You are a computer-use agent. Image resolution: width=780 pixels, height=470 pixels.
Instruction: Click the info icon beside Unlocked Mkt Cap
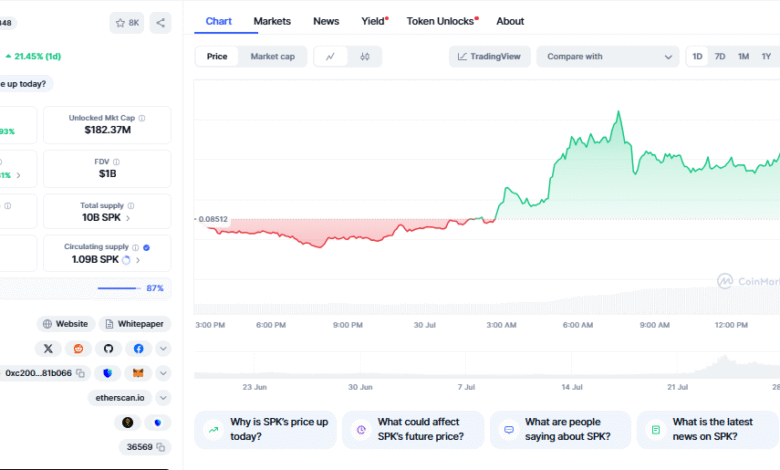pos(142,118)
